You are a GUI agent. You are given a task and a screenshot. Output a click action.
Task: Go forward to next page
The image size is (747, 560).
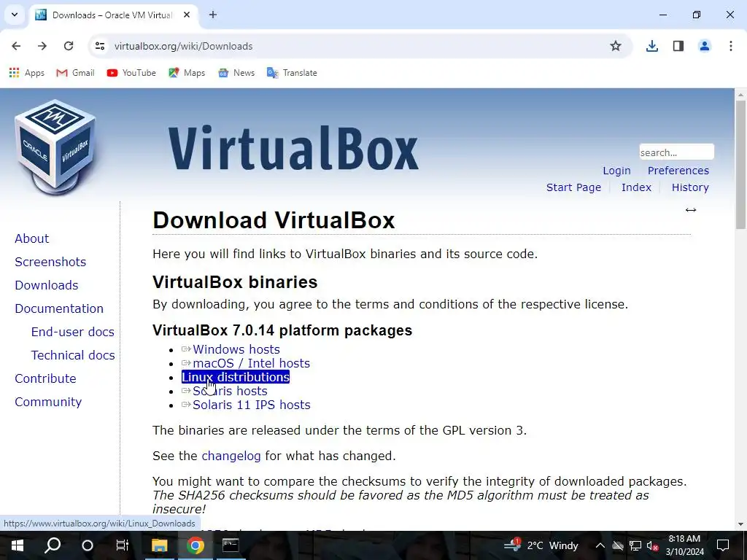coord(42,46)
